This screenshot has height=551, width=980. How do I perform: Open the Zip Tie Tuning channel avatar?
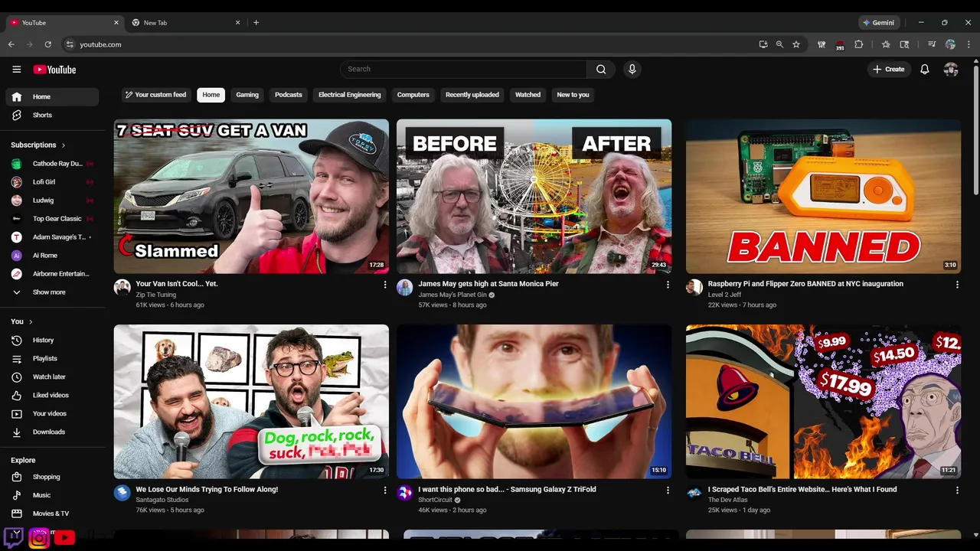click(x=122, y=288)
